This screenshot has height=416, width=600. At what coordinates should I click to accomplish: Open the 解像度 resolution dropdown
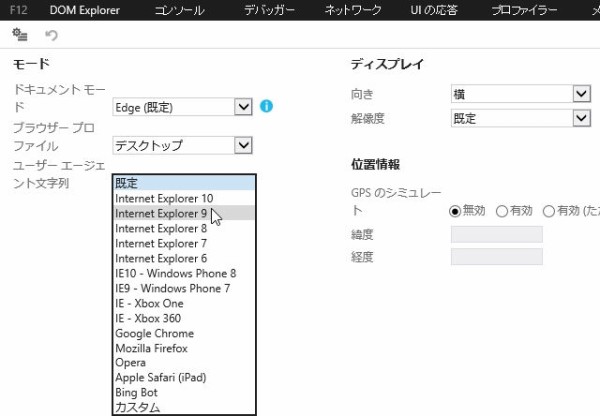coord(521,118)
